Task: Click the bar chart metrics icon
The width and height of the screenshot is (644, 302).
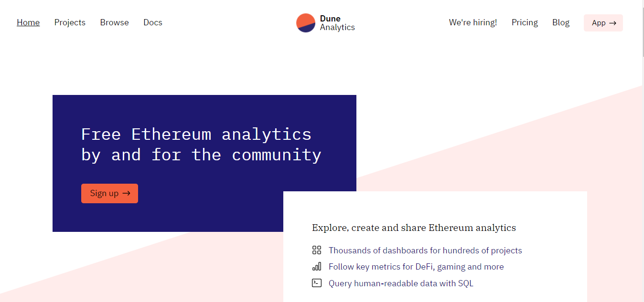Action: (317, 267)
